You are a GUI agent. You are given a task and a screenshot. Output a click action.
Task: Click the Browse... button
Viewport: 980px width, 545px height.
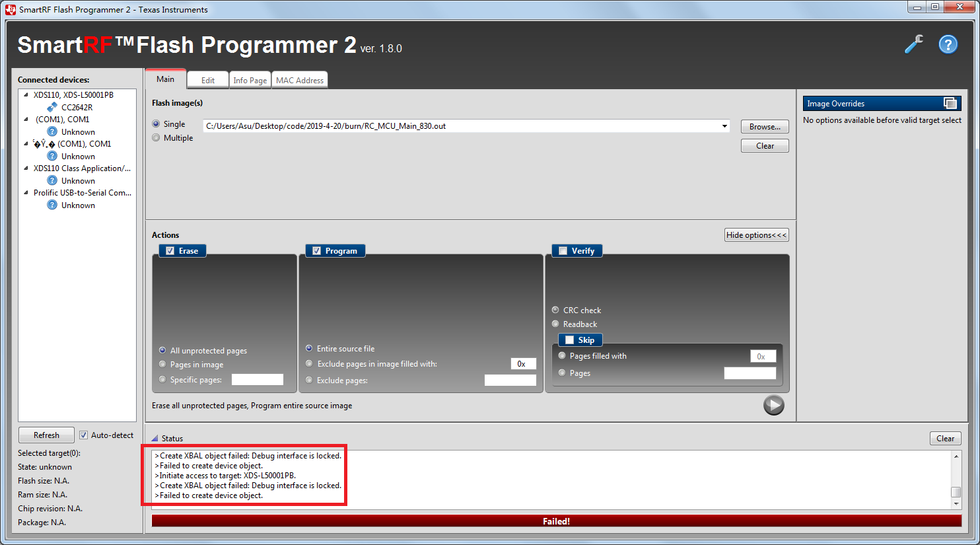765,126
